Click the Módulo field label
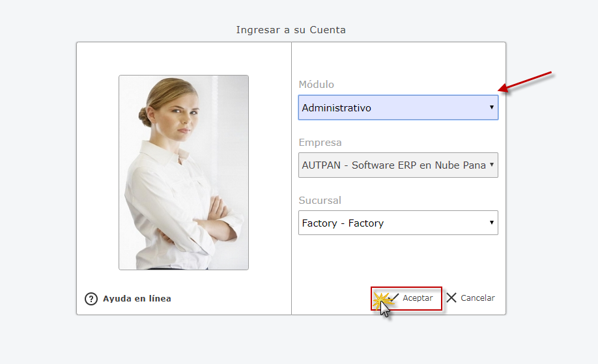 pos(316,85)
